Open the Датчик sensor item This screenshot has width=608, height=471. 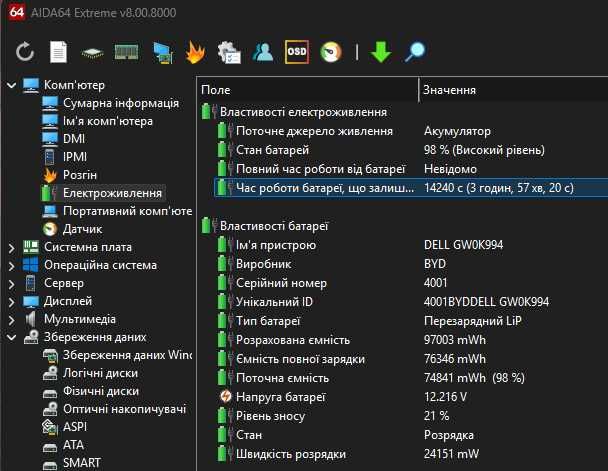(x=82, y=229)
